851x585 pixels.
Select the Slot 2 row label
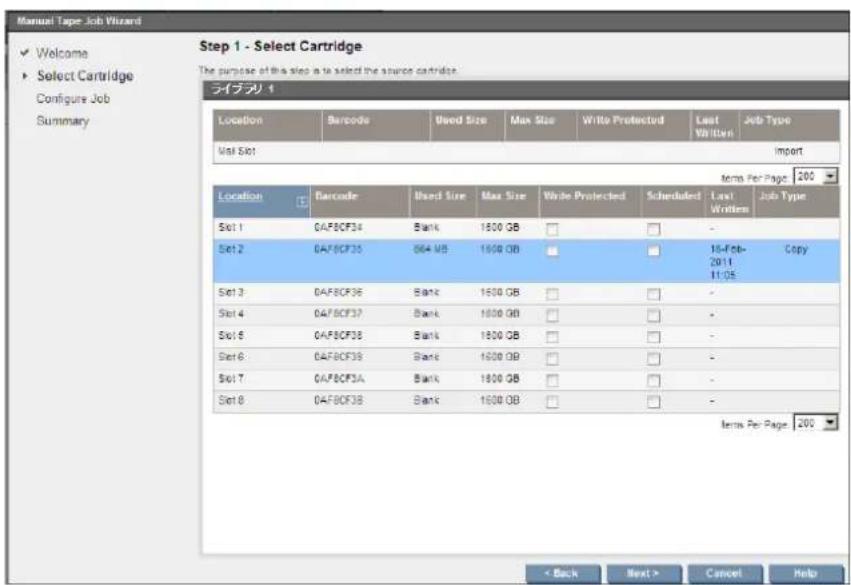pos(231,250)
